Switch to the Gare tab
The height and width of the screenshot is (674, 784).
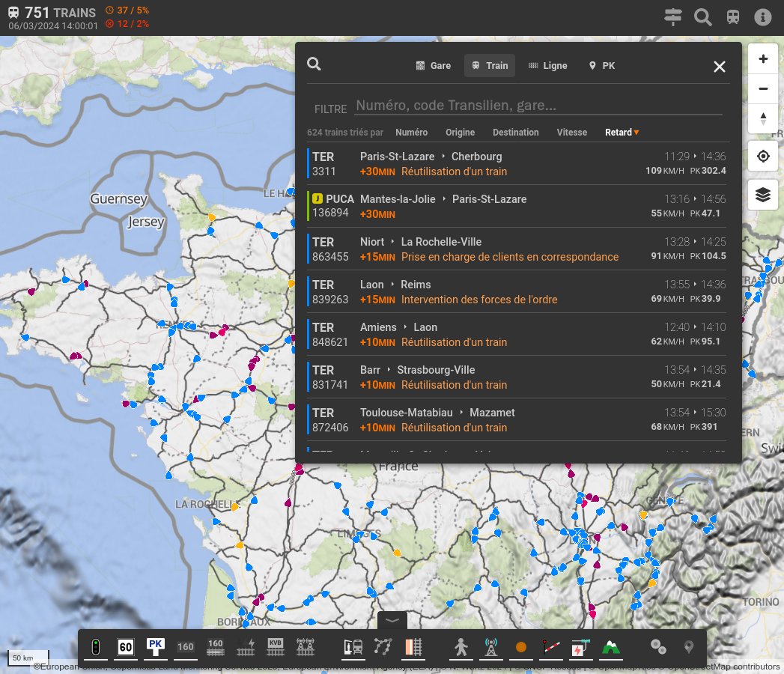[433, 65]
